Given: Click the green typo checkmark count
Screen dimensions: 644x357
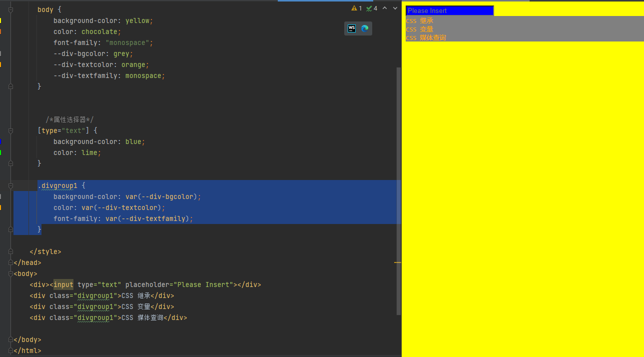Looking at the screenshot, I should [372, 8].
